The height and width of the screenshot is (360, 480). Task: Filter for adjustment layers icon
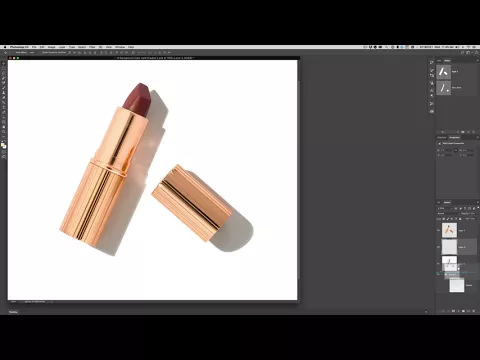click(x=461, y=208)
